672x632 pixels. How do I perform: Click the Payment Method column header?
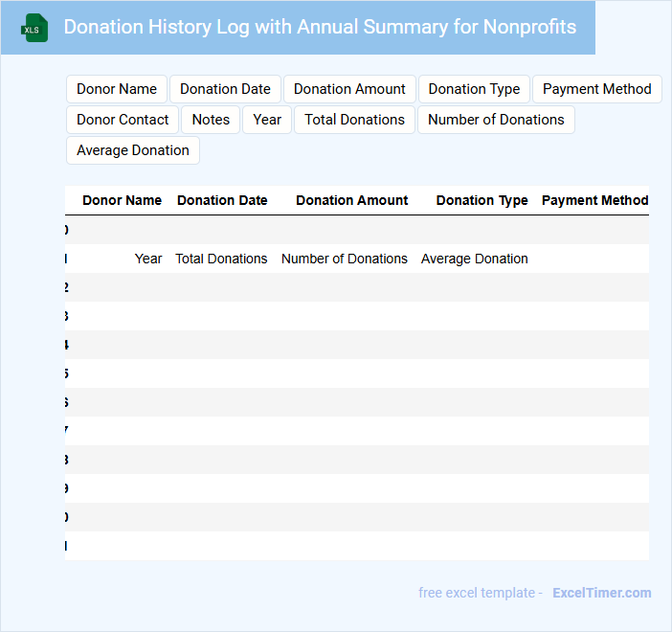tap(594, 200)
